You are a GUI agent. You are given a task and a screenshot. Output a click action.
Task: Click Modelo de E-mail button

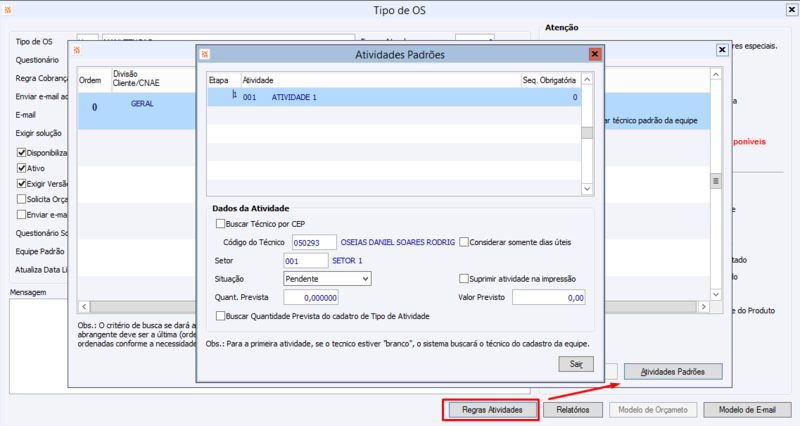coord(747,410)
